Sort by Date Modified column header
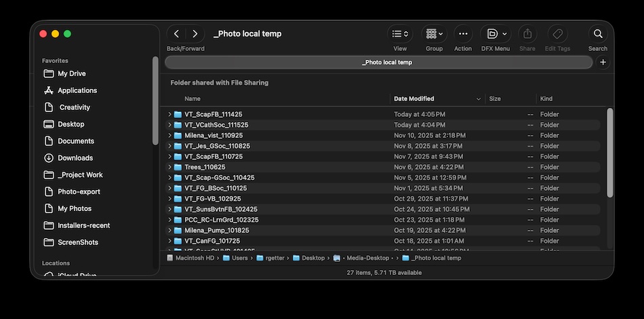Screen dimensions: 644x319 coord(414,98)
